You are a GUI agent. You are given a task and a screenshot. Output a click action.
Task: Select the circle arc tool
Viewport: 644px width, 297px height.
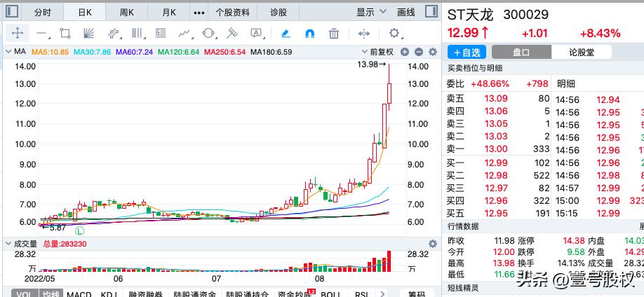[x=208, y=33]
